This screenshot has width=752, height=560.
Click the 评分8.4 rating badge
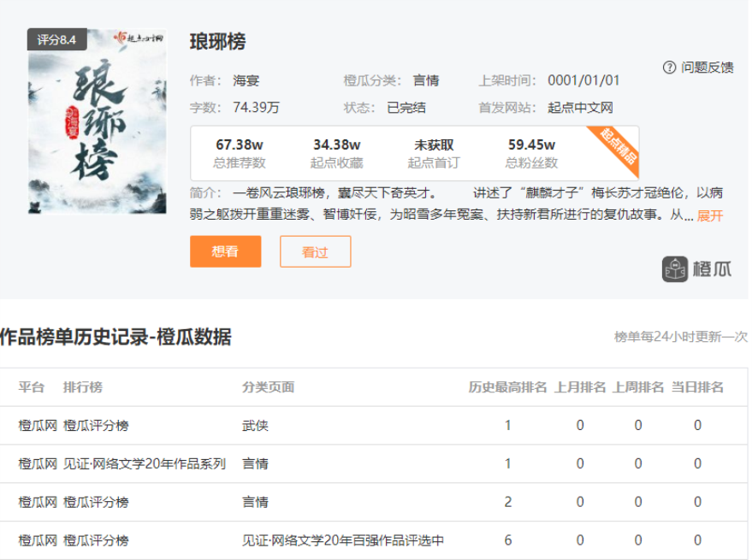coord(57,39)
